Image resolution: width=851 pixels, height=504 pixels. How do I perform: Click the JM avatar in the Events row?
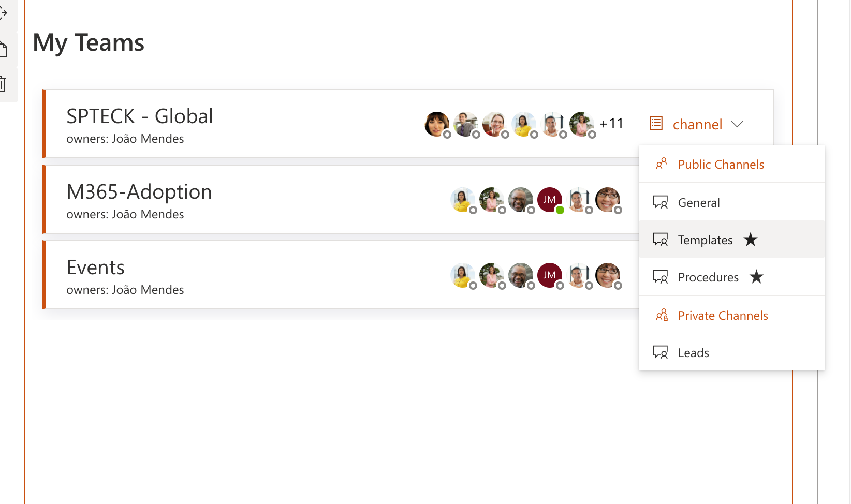(550, 275)
